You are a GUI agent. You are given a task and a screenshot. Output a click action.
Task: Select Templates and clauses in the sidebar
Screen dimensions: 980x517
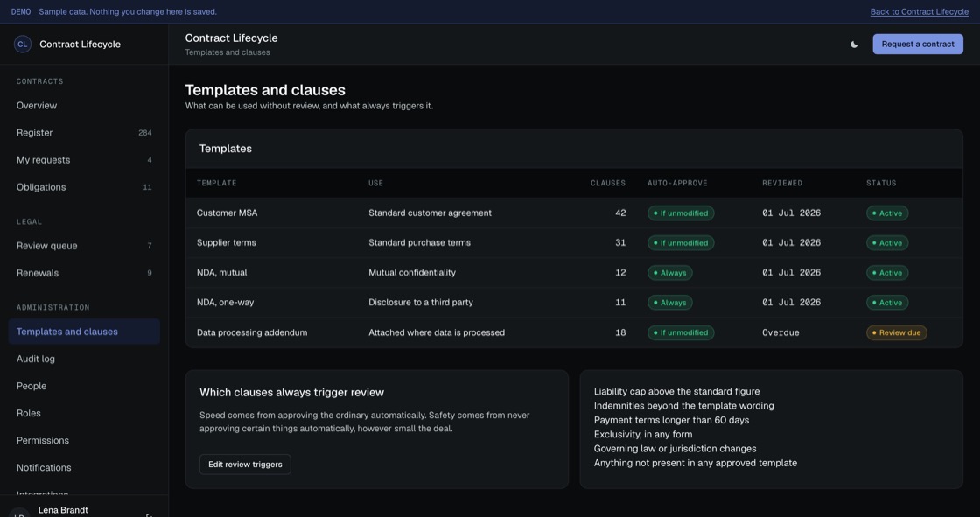84,332
